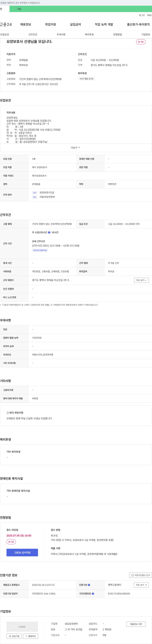
Task: Open the help icon beside 주 소정근로시간
Action: pyautogui.click(x=49, y=232)
